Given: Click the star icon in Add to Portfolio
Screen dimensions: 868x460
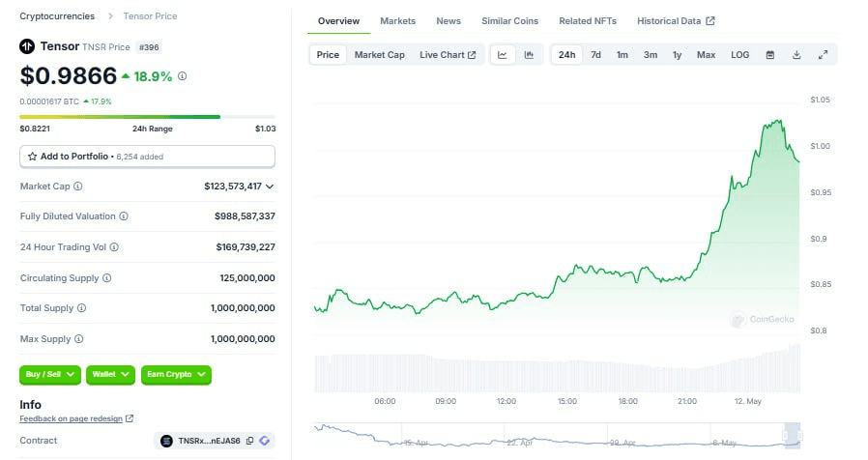Looking at the screenshot, I should point(33,157).
